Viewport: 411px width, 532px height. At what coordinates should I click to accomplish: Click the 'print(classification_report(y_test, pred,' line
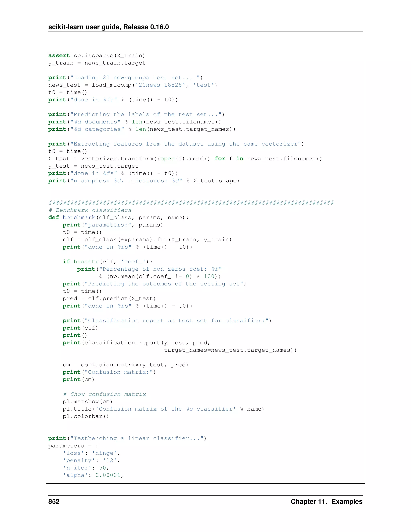click(x=136, y=343)
